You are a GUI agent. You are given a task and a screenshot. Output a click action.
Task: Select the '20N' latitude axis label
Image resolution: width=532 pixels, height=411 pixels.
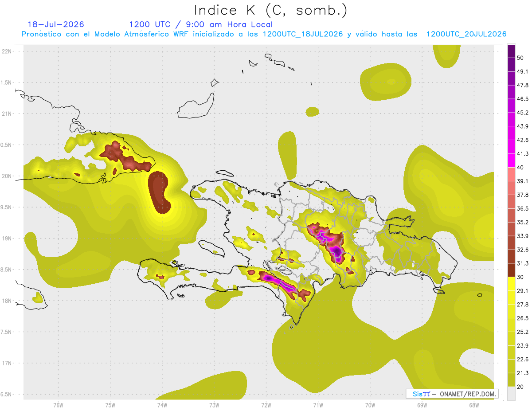8,176
